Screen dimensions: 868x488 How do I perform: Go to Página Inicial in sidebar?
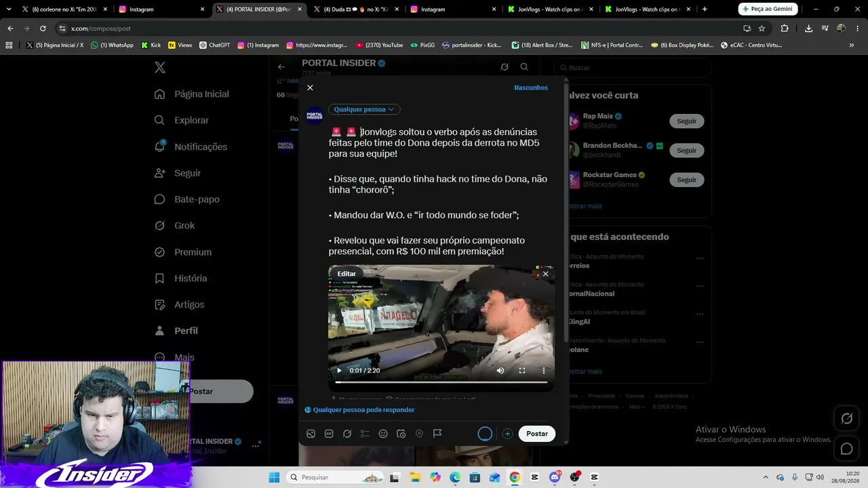192,94
